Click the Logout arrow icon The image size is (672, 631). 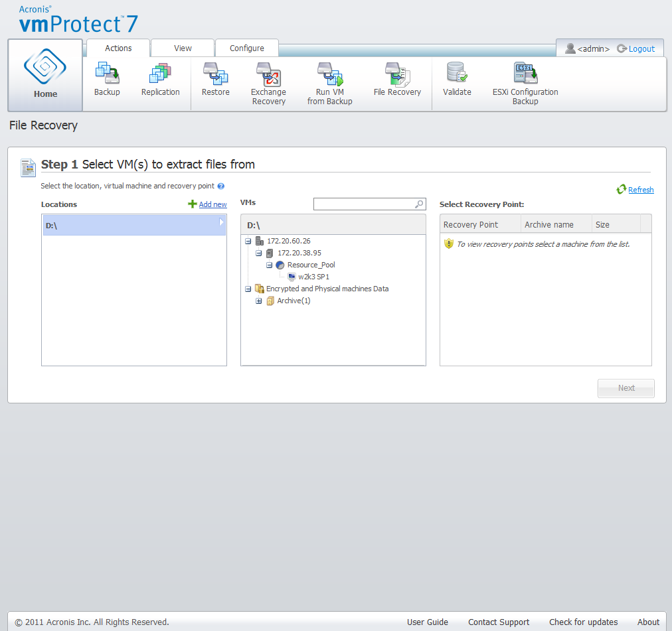(x=622, y=49)
